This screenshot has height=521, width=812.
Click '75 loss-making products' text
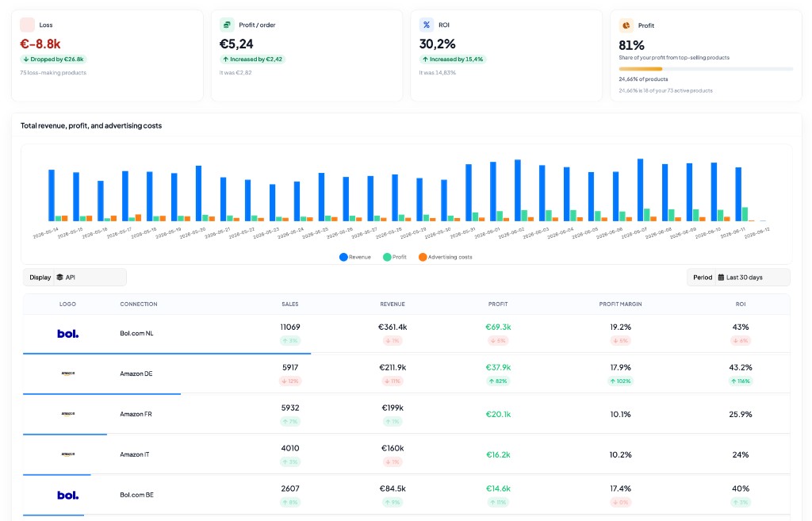[x=53, y=72]
